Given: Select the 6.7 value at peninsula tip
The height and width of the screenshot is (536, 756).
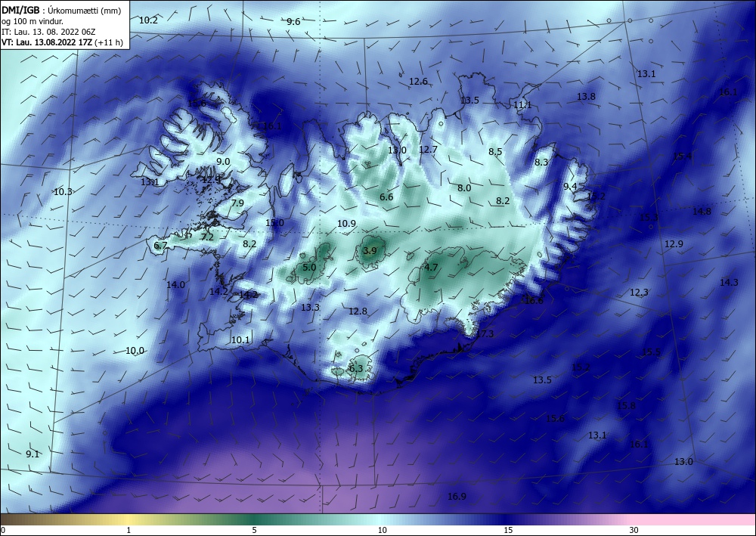Looking at the screenshot, I should point(160,246).
